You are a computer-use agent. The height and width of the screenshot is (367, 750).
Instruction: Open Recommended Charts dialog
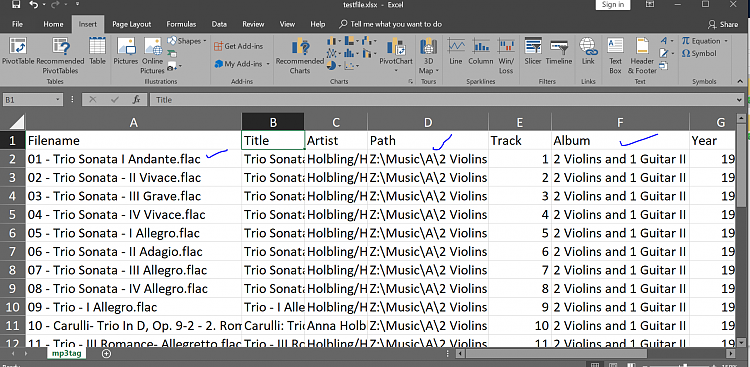[299, 55]
